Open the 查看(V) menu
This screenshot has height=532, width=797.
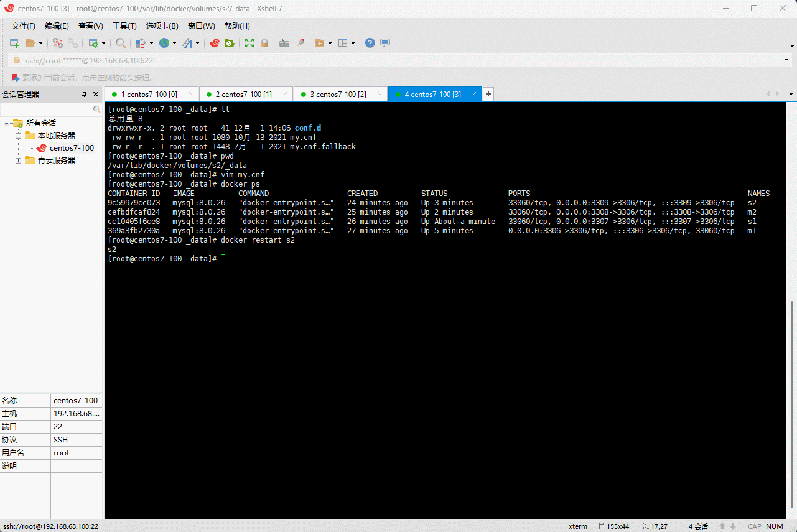[91, 26]
